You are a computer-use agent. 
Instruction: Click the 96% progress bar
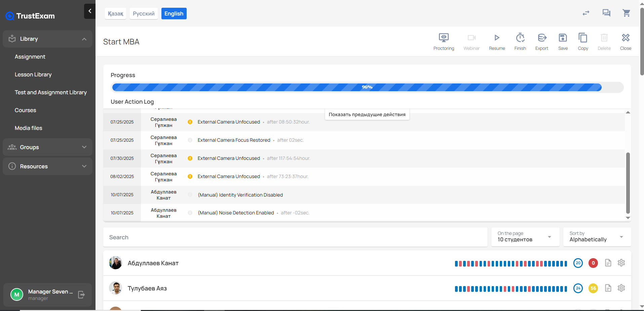367,87
